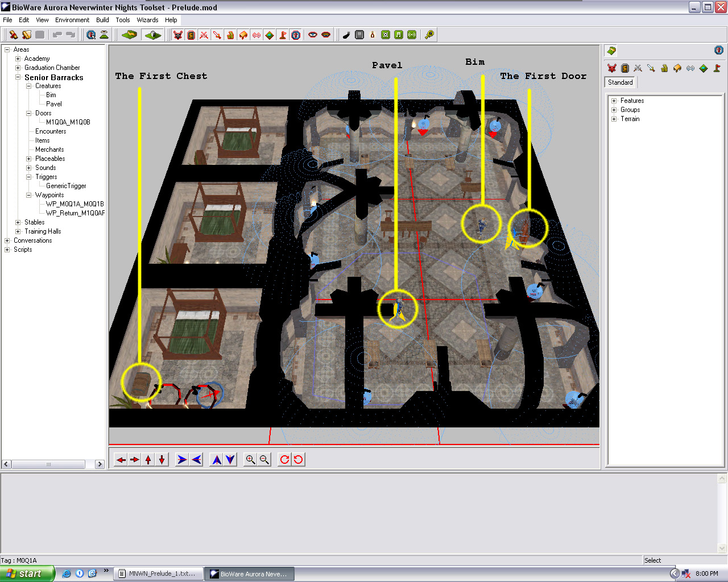This screenshot has width=728, height=582.
Task: Select the Standard palette tab
Action: click(x=621, y=82)
